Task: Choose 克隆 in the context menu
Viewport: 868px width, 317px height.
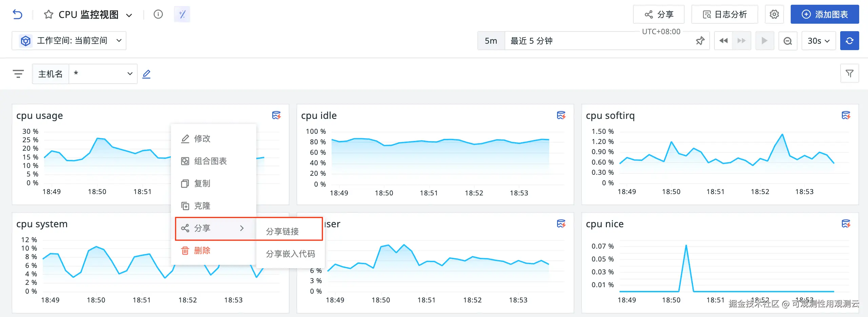Action: click(202, 206)
